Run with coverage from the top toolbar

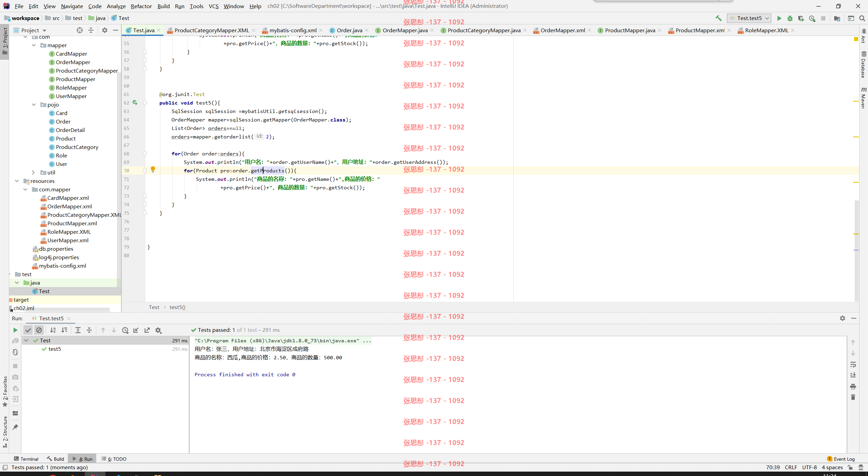coord(801,18)
